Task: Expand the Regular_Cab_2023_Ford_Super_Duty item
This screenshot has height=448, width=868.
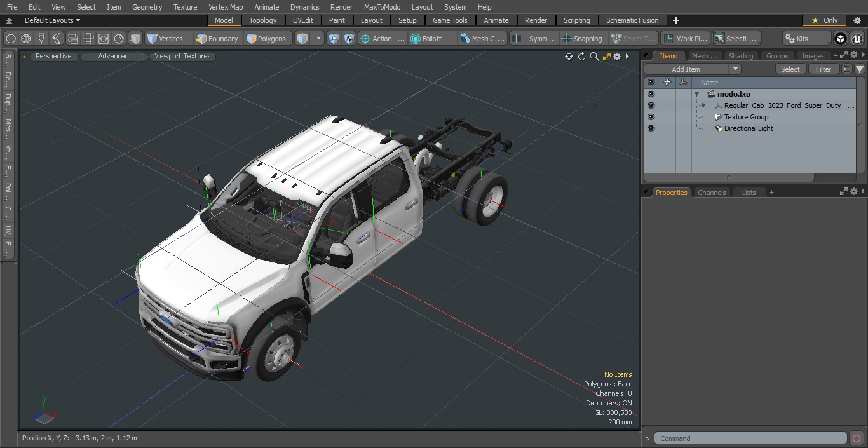Action: pyautogui.click(x=704, y=105)
